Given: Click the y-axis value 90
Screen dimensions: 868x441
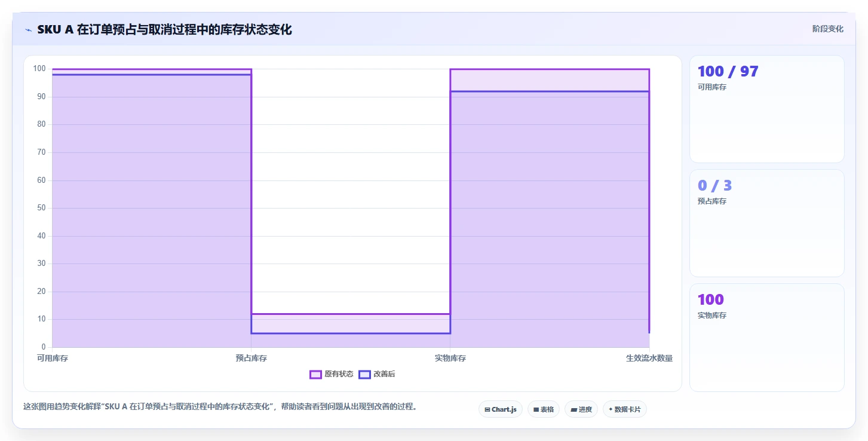Looking at the screenshot, I should tap(41, 96).
